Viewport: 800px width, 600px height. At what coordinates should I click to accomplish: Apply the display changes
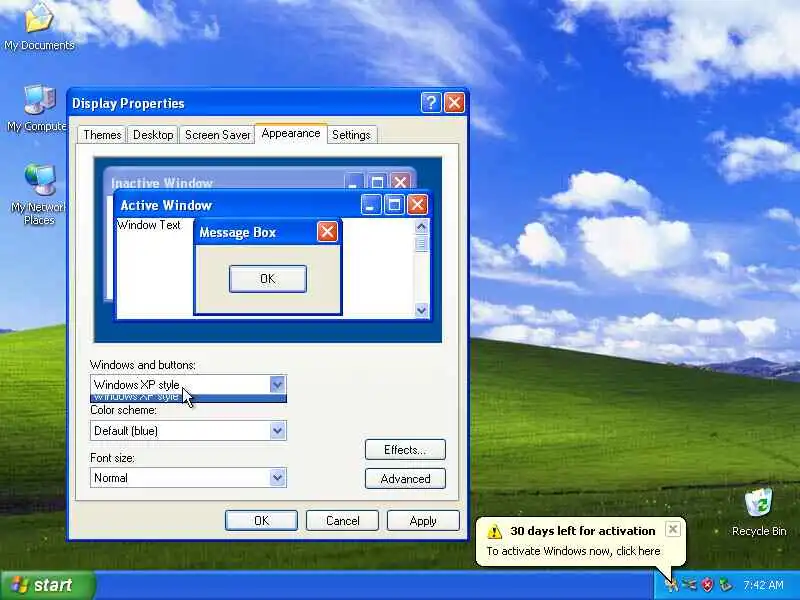[x=423, y=520]
